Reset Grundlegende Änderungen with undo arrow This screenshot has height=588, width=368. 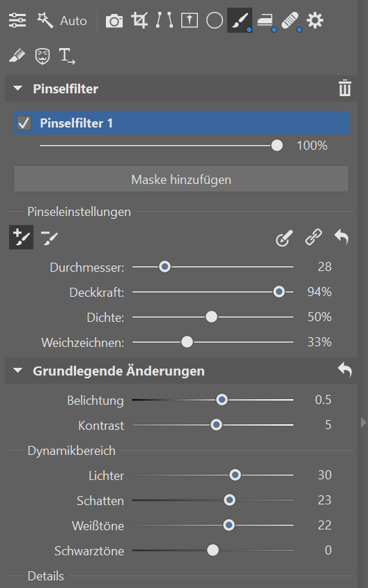coord(345,370)
